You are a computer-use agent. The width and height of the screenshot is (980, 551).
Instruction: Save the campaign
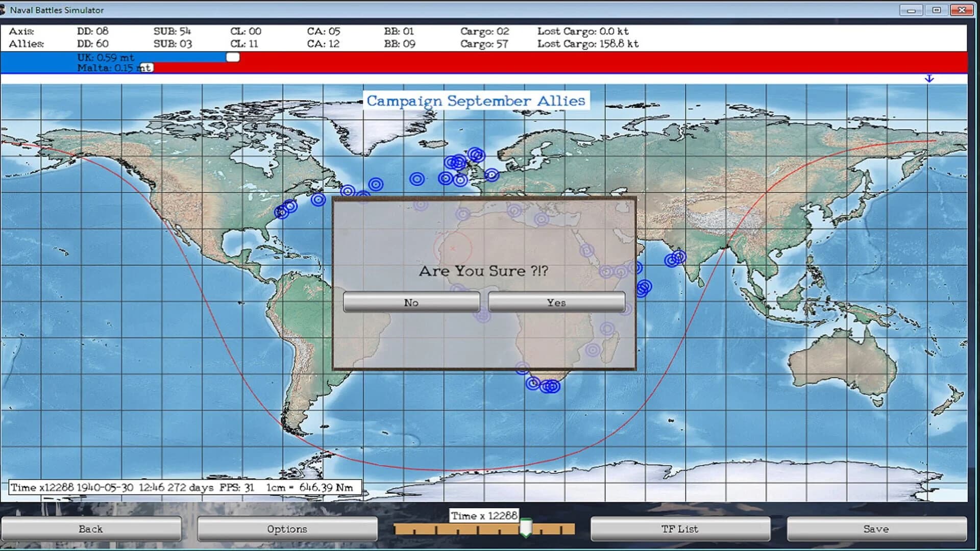tap(875, 529)
